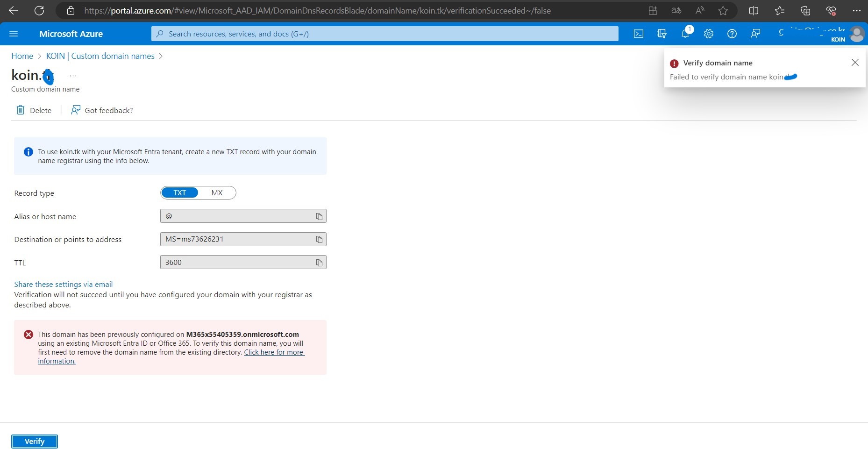Open the browser Settings and more menu
The width and height of the screenshot is (868, 449).
point(856,10)
